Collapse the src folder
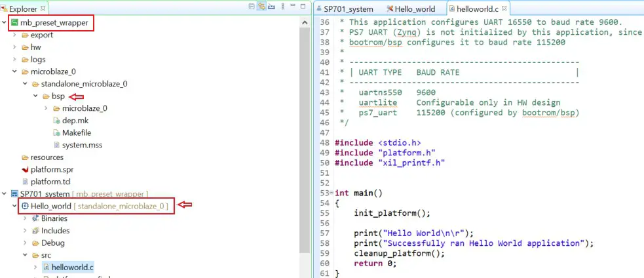The height and width of the screenshot is (278, 644). (25, 255)
